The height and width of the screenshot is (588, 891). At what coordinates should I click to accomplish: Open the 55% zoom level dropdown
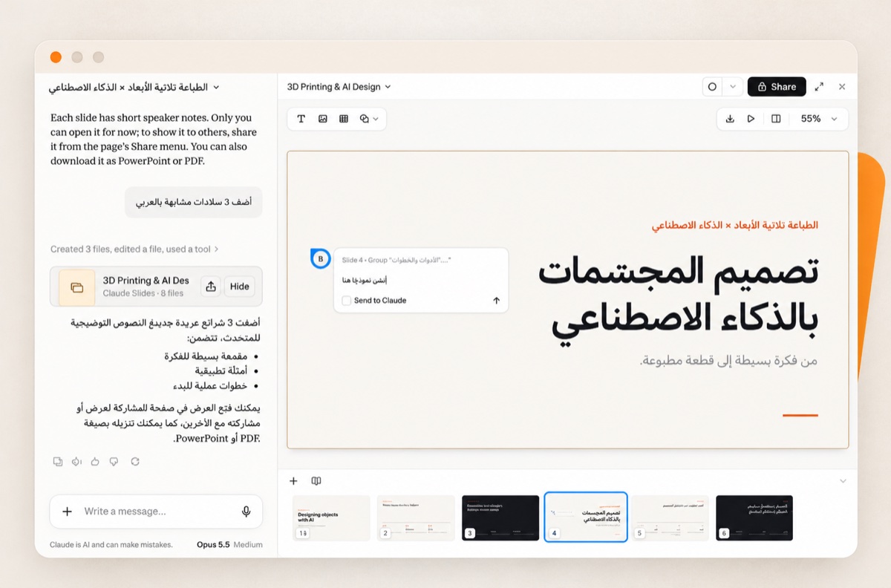819,119
